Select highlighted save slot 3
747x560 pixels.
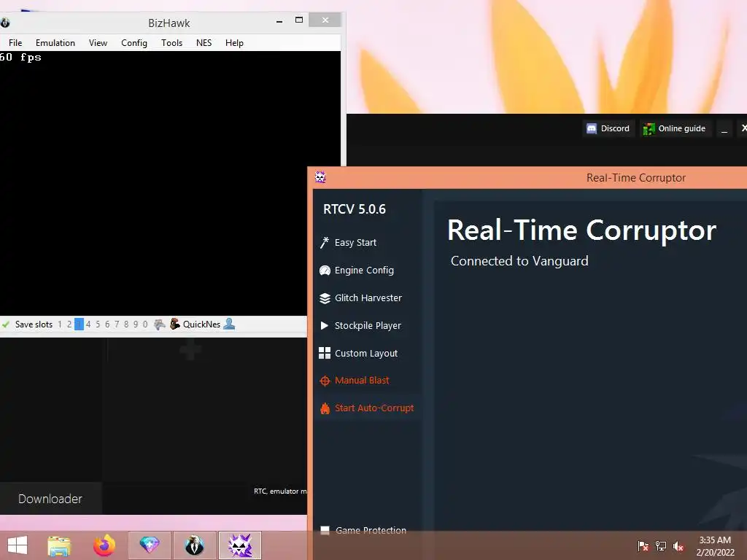pos(79,324)
